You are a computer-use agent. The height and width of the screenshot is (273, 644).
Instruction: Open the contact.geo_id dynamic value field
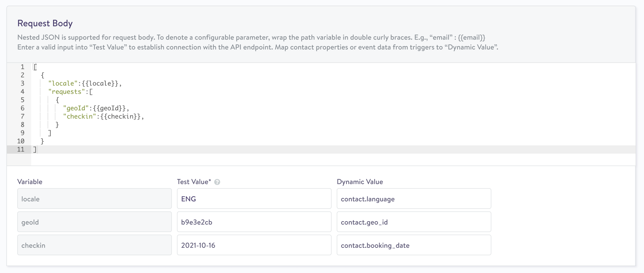coord(414,222)
